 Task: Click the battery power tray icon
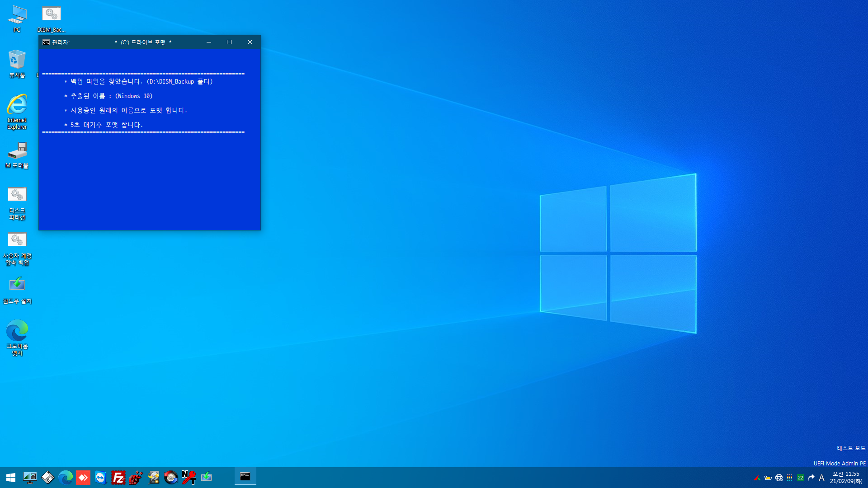[768, 478]
